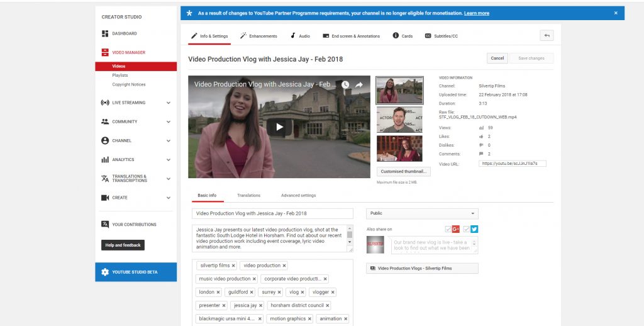Remove the guildford tag
The width and height of the screenshot is (644, 326).
(252, 292)
